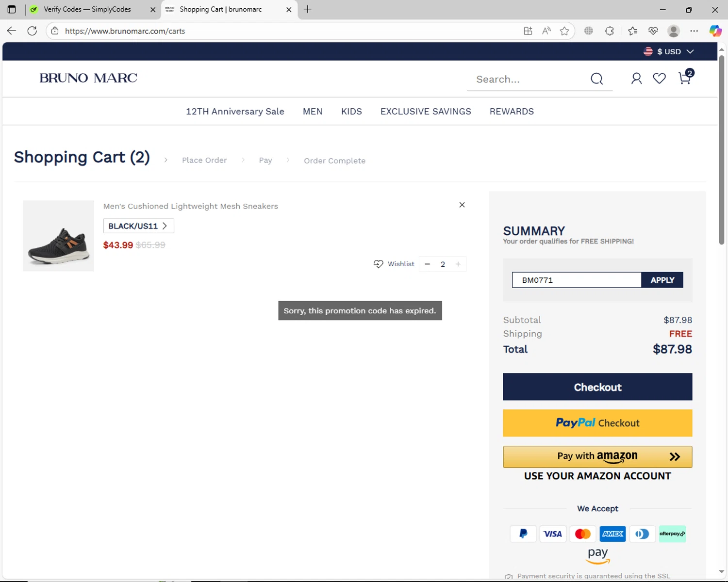
Task: Click the $43.99 sale price
Action: tap(118, 245)
